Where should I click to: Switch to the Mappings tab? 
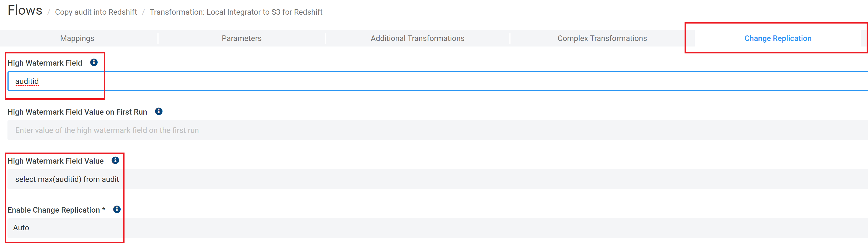coord(77,38)
